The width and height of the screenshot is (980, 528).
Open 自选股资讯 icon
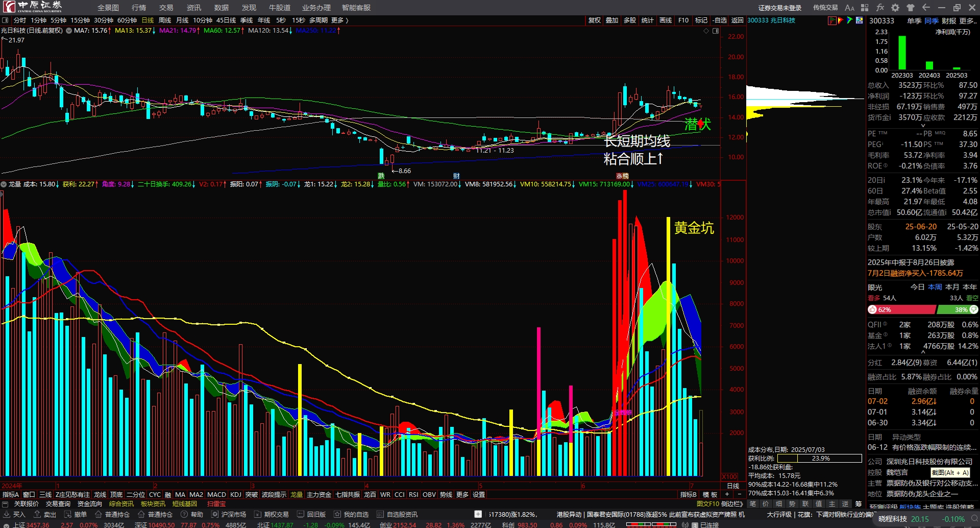click(380, 514)
